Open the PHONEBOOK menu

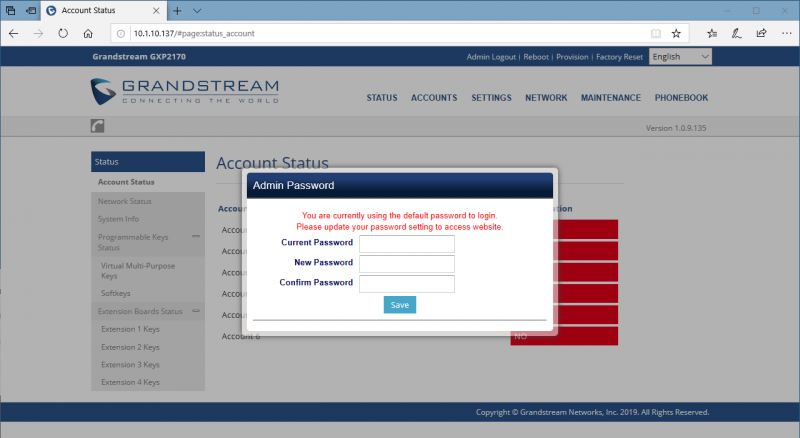point(681,98)
